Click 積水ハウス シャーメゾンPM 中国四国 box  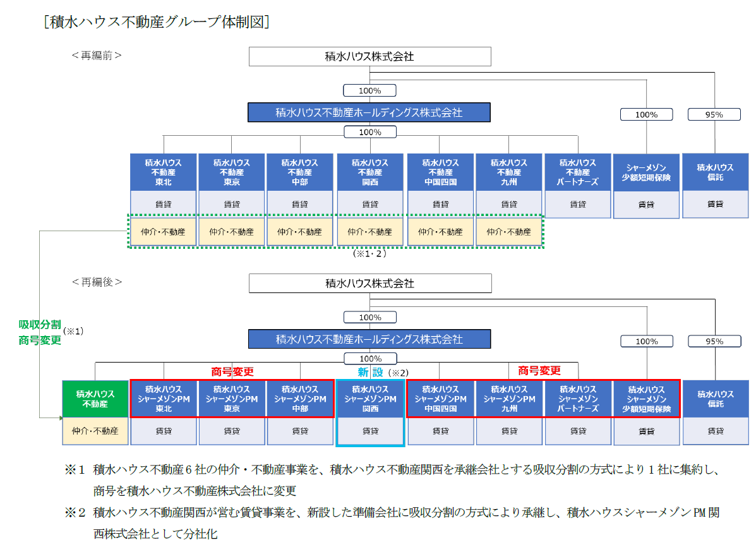[441, 399]
